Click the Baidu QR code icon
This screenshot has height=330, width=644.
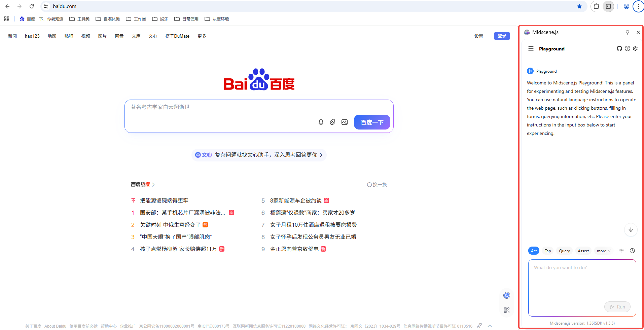pos(507,310)
